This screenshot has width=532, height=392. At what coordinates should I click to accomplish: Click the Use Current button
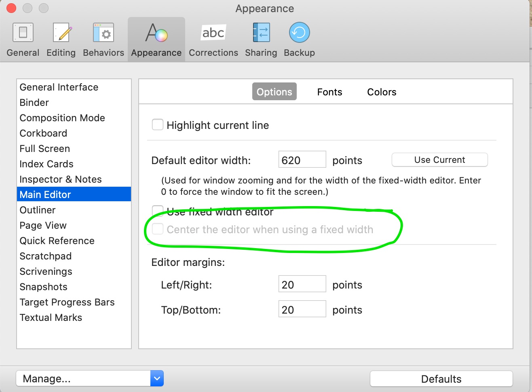click(x=439, y=160)
